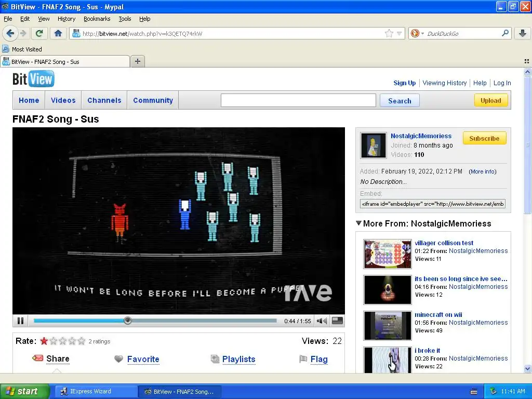Rate the video two stars

[x=54, y=341]
